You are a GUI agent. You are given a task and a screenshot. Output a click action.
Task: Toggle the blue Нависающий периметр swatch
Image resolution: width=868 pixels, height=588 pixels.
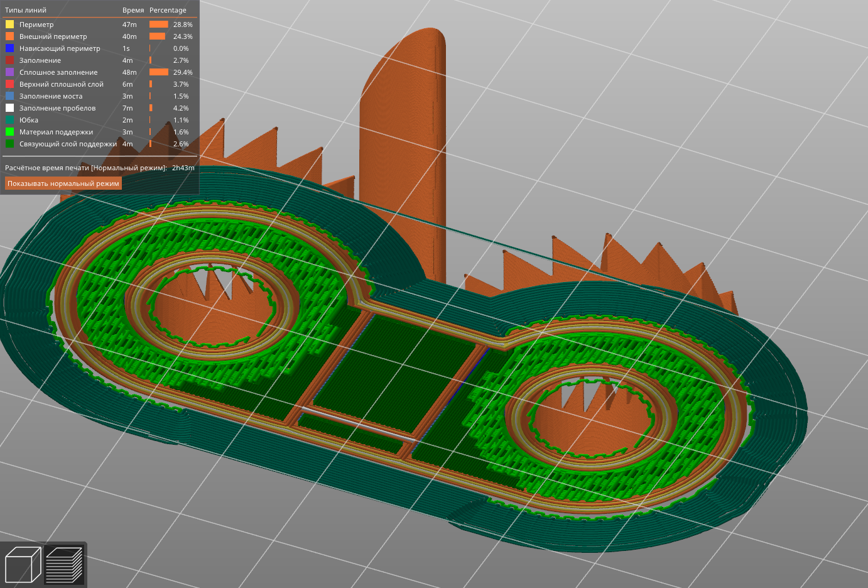pos(9,48)
